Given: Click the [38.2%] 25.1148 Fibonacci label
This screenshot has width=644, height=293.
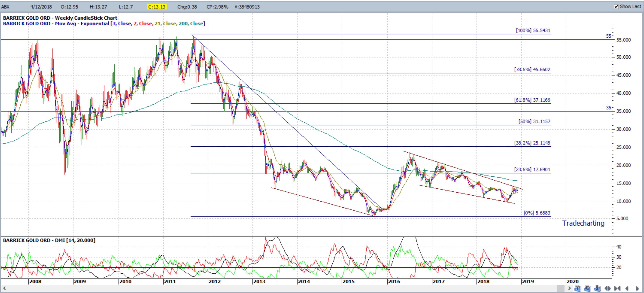Looking at the screenshot, I should pos(532,143).
